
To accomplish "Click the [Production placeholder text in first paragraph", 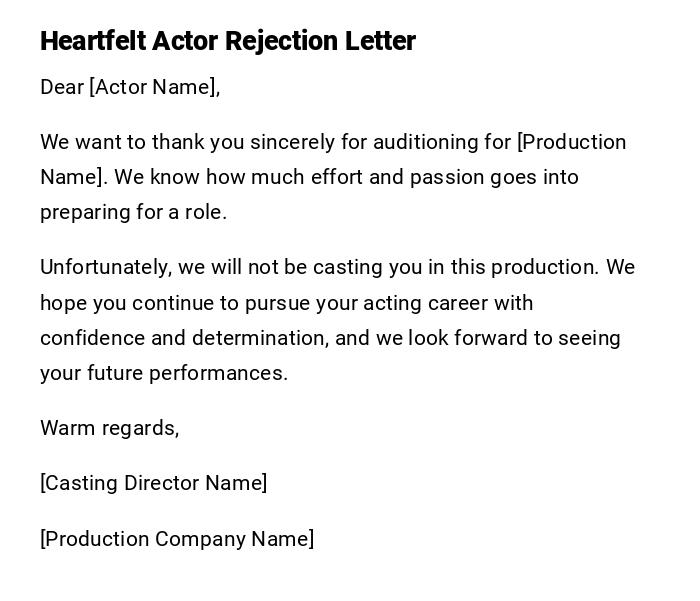I will pyautogui.click(x=571, y=142).
